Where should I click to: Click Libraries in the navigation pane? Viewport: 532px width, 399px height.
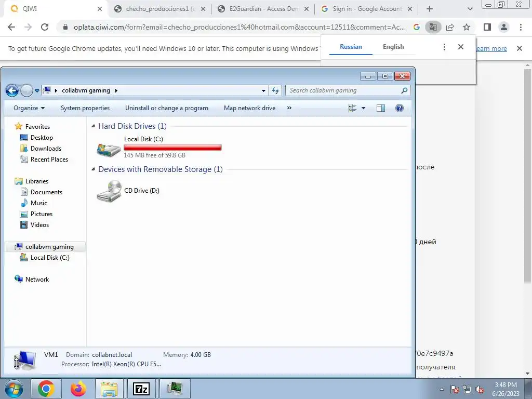point(37,181)
